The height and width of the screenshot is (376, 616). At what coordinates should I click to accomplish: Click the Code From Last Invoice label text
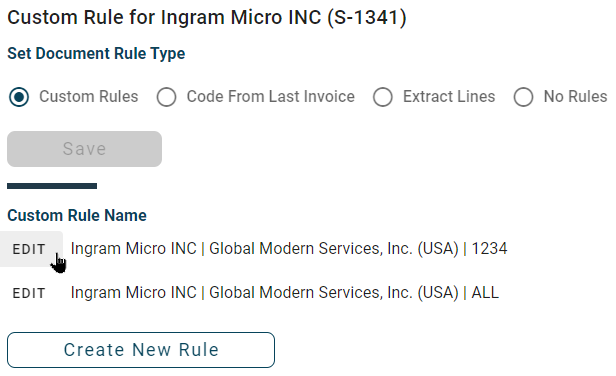[x=271, y=97]
